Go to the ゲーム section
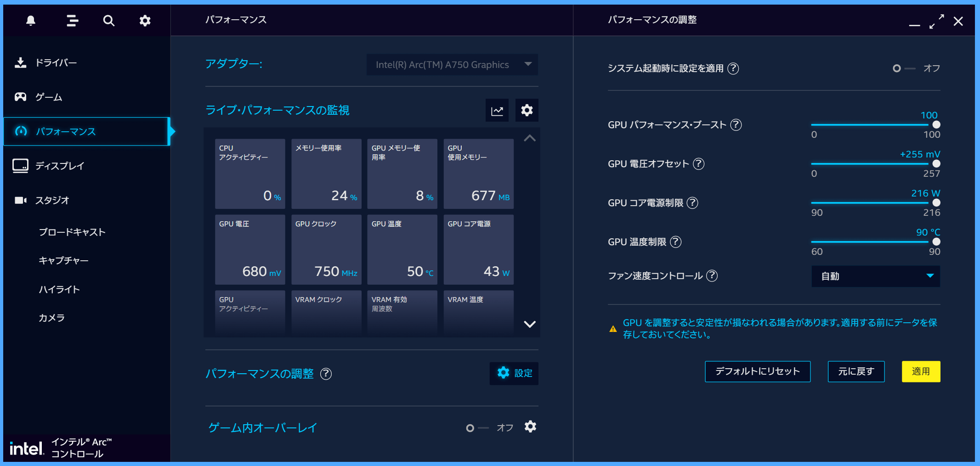980x466 pixels. pos(87,97)
